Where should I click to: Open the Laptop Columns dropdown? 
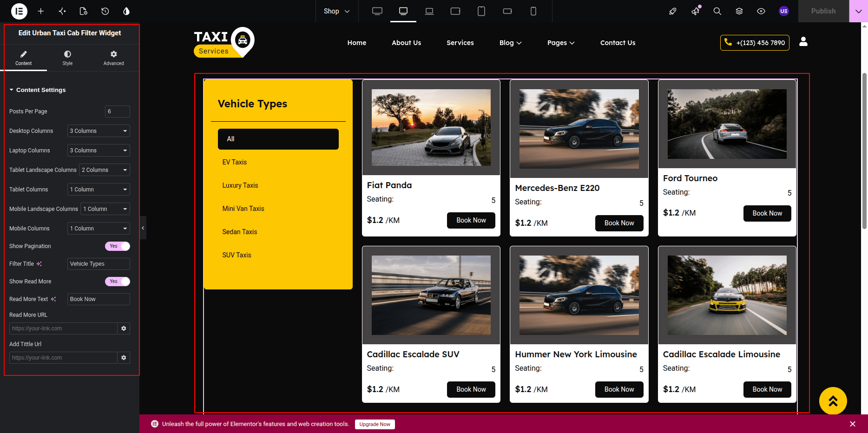[x=99, y=151]
